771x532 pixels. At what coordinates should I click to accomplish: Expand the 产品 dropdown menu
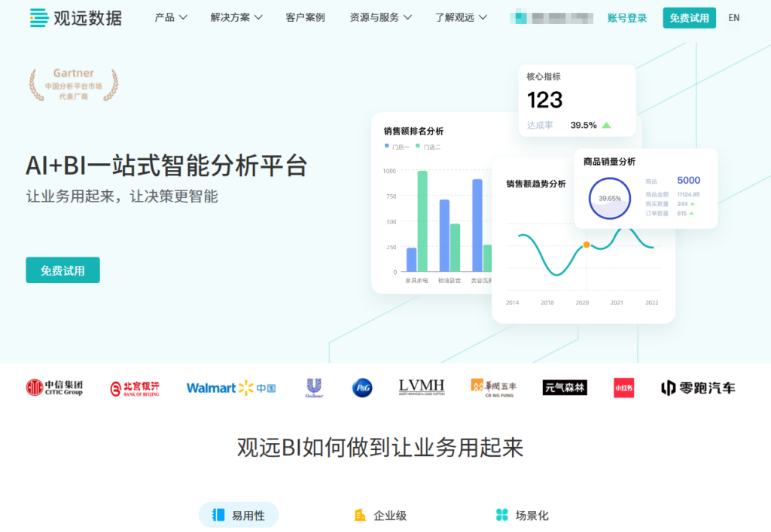171,17
